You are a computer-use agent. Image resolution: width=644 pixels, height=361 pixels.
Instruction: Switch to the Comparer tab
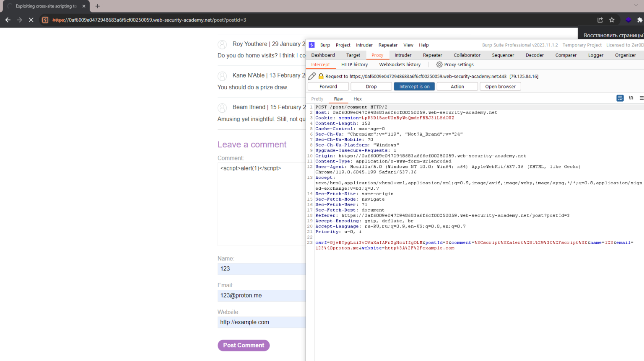566,55
